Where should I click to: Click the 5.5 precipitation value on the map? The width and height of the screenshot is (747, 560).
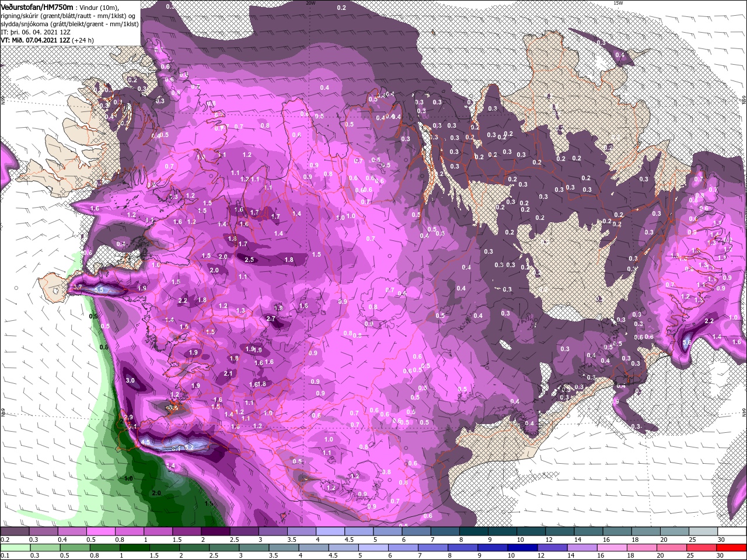tap(99, 290)
